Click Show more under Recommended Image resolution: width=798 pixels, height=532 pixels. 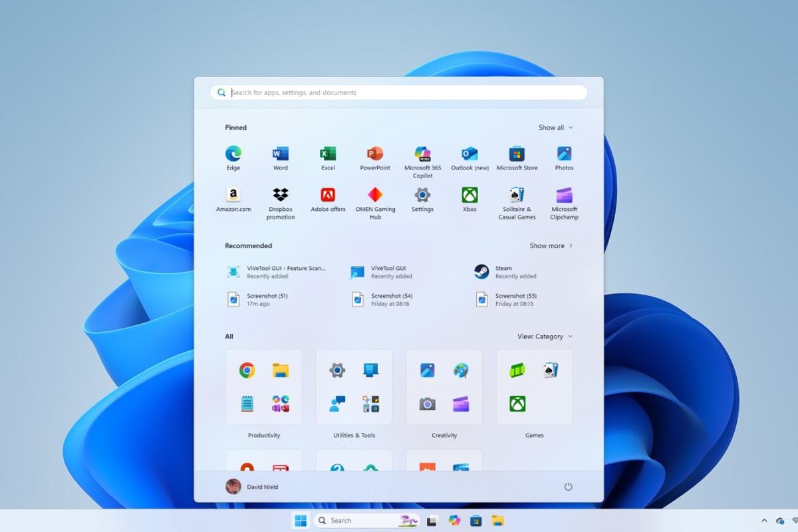(x=551, y=245)
